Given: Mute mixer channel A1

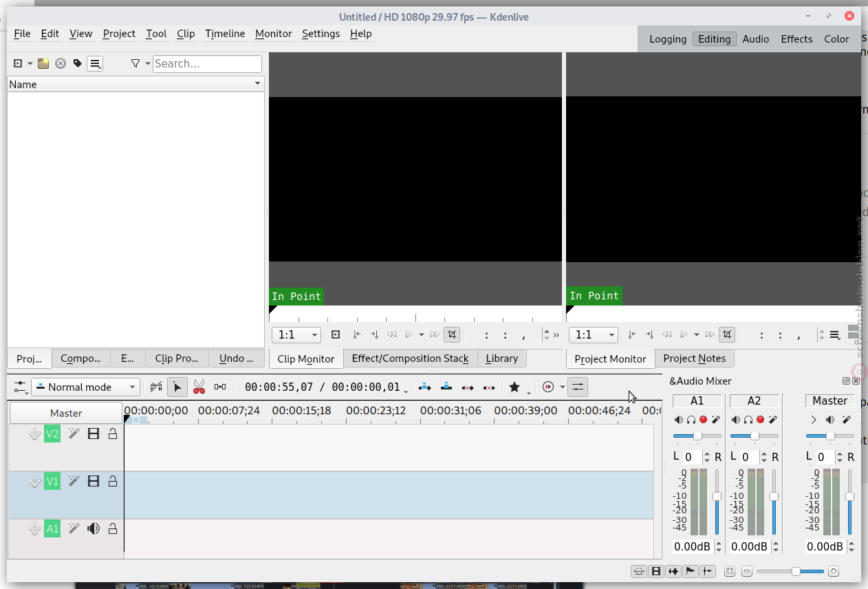Looking at the screenshot, I should [679, 420].
